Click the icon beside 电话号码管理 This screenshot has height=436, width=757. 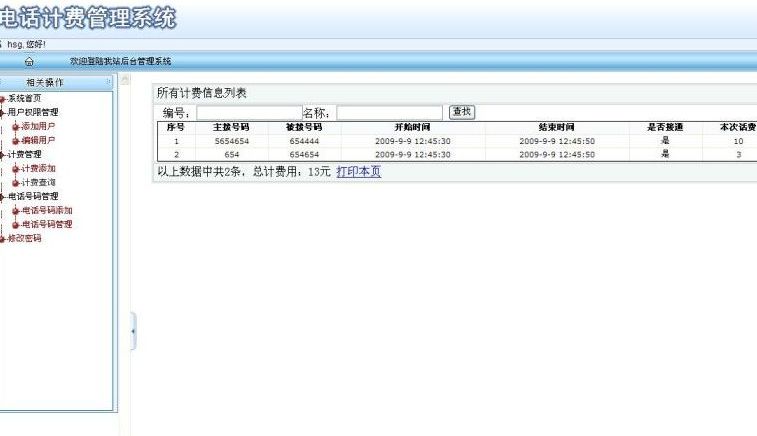coord(15,225)
